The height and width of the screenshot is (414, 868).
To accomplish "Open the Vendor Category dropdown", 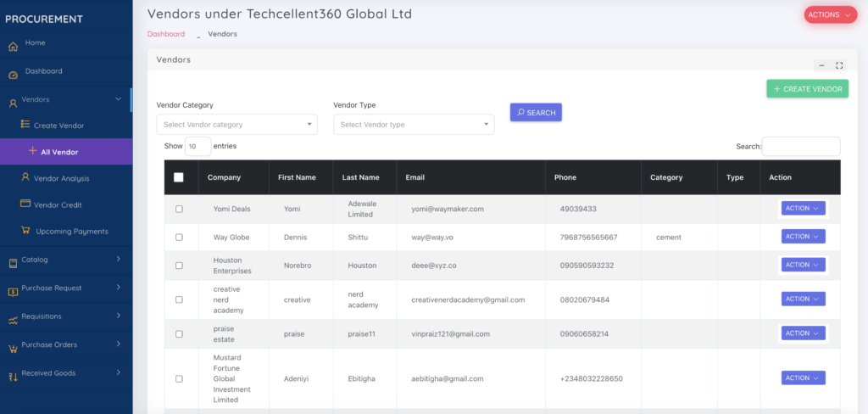I will click(x=236, y=125).
